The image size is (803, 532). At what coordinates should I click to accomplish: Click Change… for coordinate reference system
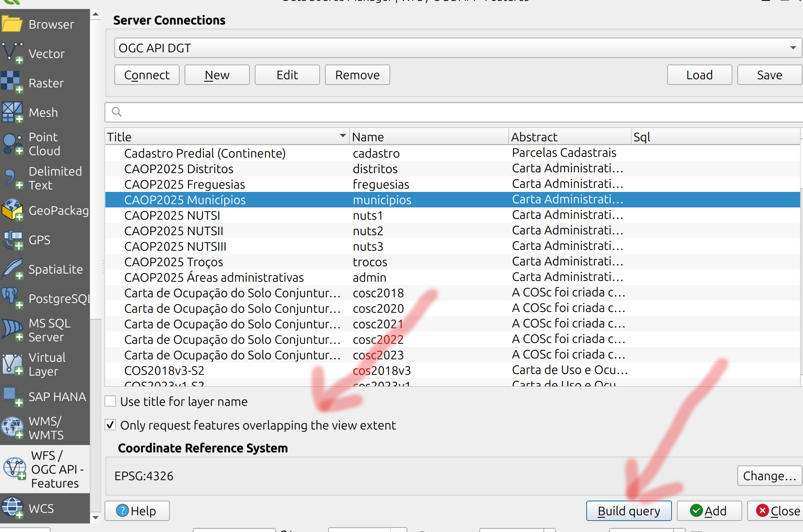tap(769, 476)
